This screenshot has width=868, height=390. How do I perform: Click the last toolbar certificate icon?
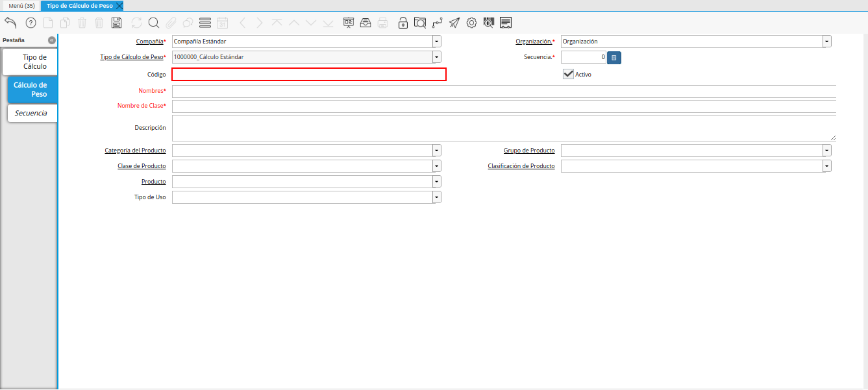tap(506, 23)
